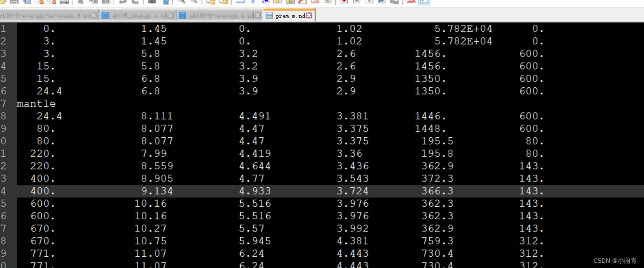Click 400. at the start of the highlighted row
Screen dimensions: 644x268
[x=43, y=191]
